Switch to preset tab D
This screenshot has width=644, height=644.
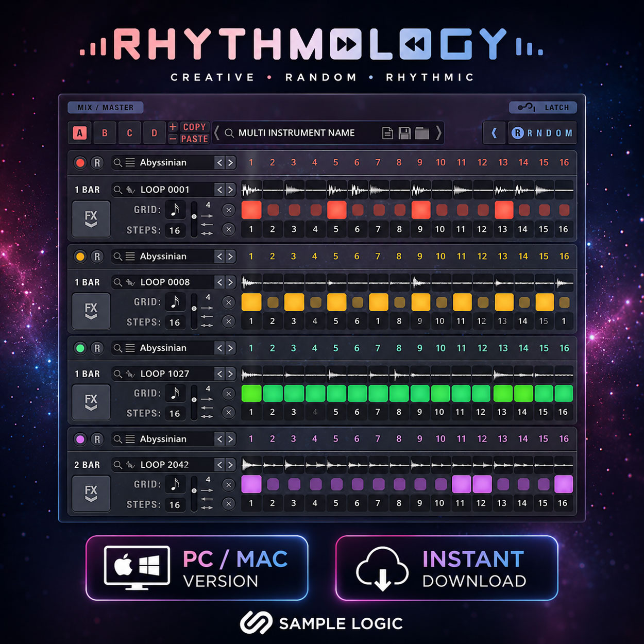(154, 133)
